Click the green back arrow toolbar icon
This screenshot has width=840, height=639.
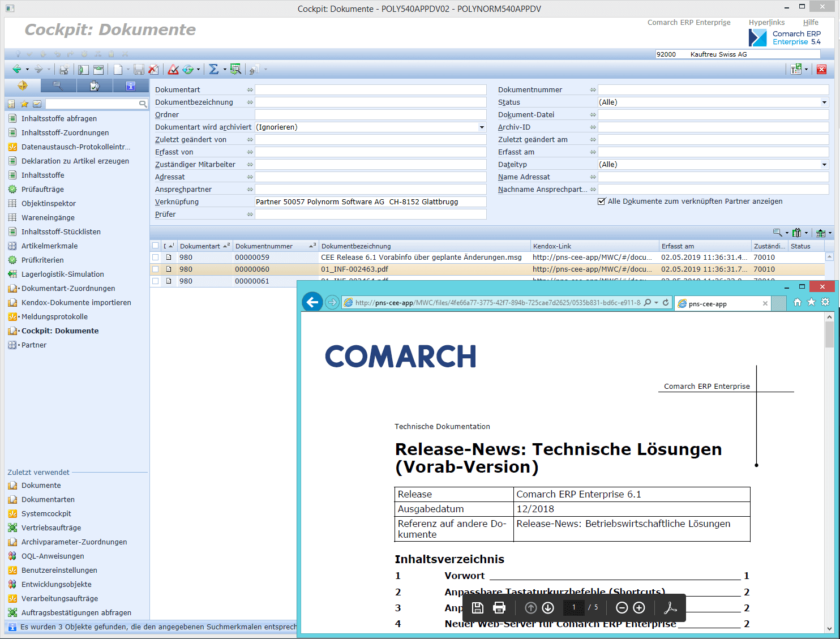pyautogui.click(x=17, y=69)
